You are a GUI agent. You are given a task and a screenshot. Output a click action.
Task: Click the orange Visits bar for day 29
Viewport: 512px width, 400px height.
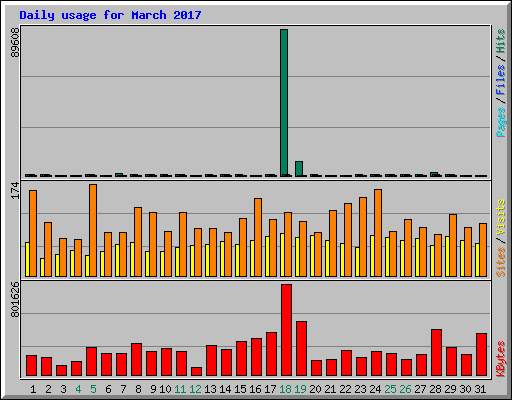point(453,245)
